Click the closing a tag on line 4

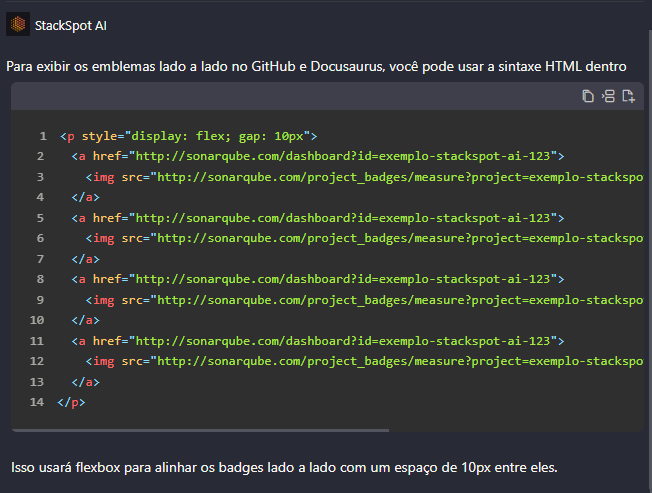point(85,197)
